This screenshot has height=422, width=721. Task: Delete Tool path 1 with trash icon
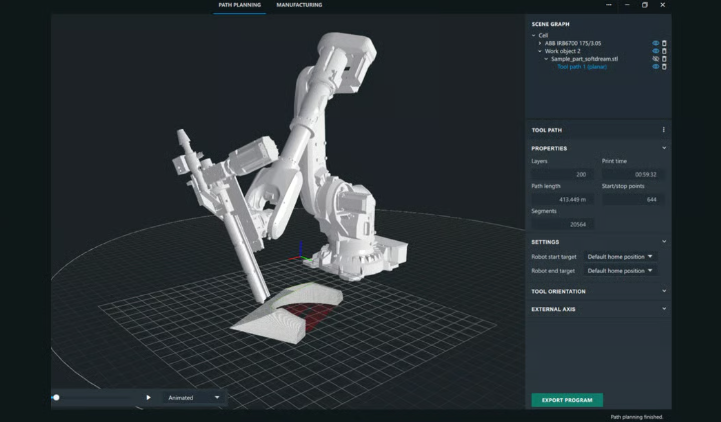[x=665, y=67]
